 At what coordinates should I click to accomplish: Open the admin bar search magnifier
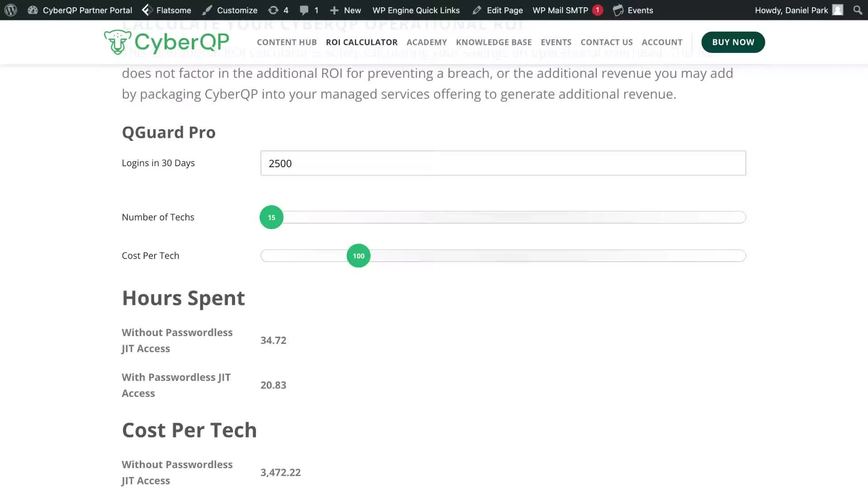(x=858, y=10)
